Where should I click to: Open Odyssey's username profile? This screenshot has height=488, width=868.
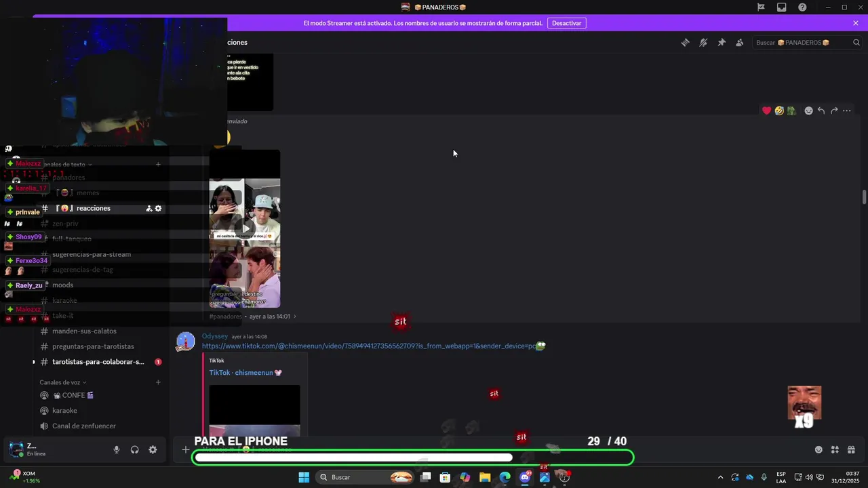[x=215, y=336]
